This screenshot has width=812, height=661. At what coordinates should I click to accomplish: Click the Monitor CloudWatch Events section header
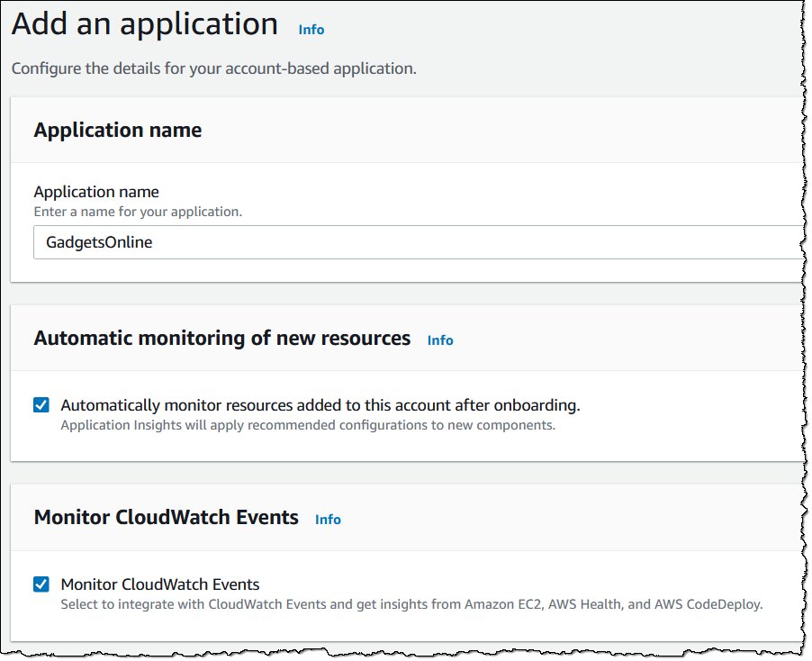(166, 517)
